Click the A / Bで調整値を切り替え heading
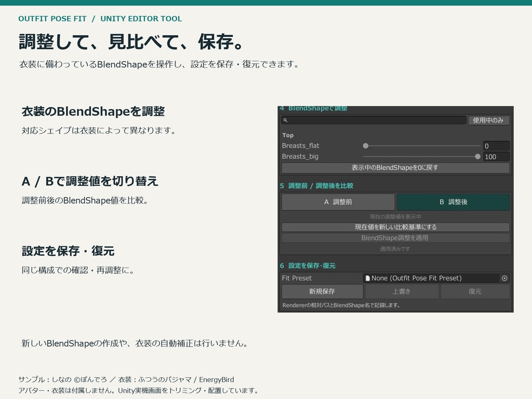 pyautogui.click(x=90, y=181)
